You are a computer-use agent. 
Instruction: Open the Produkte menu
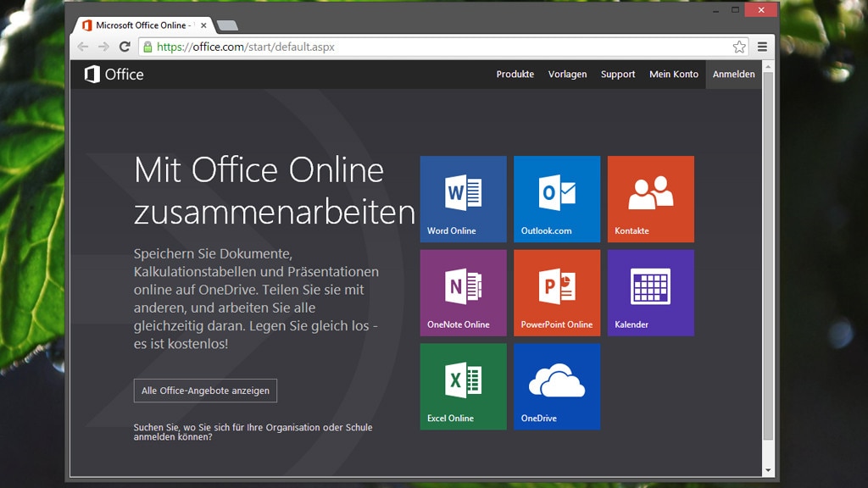tap(515, 75)
